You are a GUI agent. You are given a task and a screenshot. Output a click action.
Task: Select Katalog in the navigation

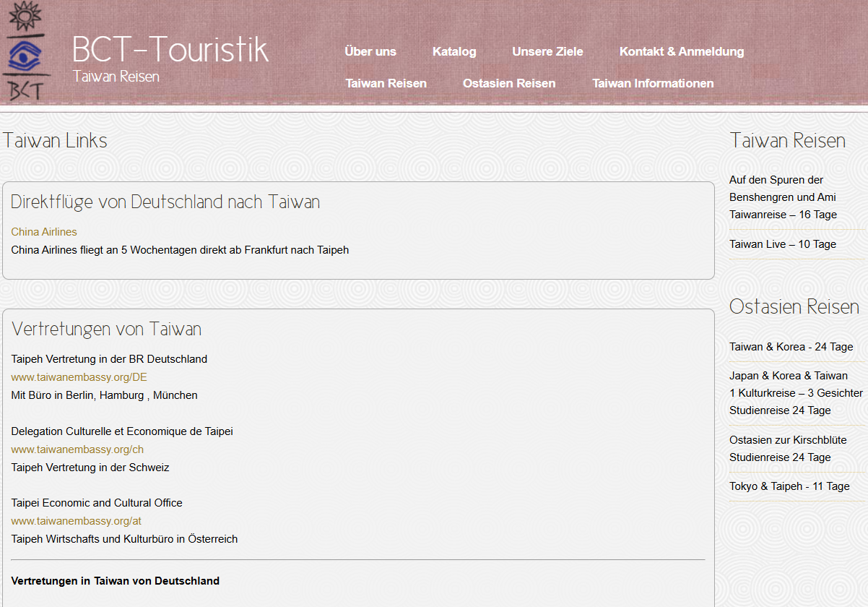454,51
